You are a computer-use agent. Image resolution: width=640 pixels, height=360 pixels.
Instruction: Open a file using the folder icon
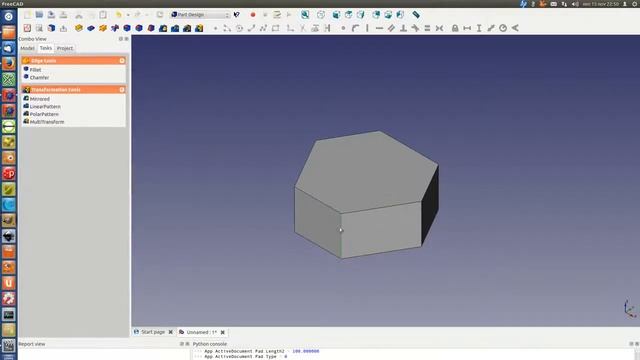[x=39, y=15]
